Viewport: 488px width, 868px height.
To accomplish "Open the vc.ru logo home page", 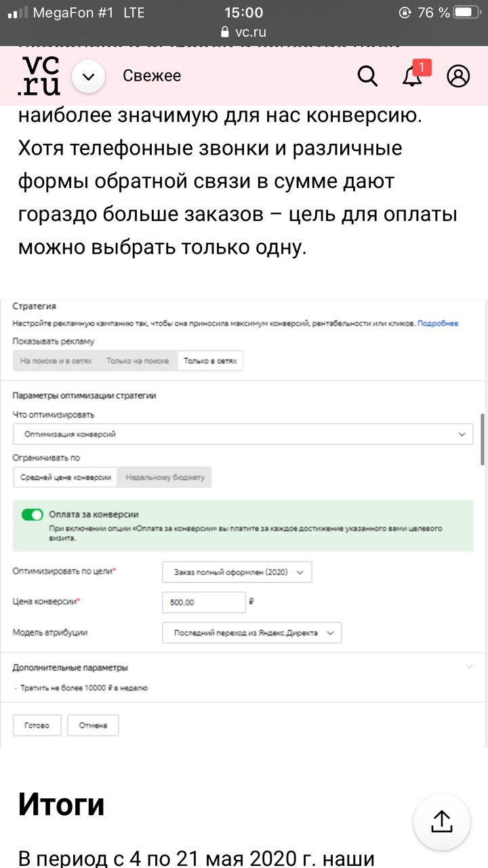I will click(x=39, y=76).
